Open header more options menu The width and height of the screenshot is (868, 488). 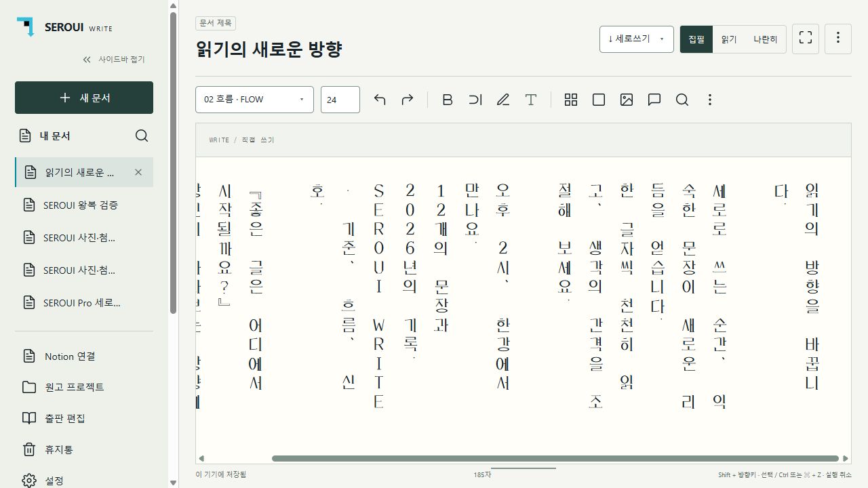838,39
